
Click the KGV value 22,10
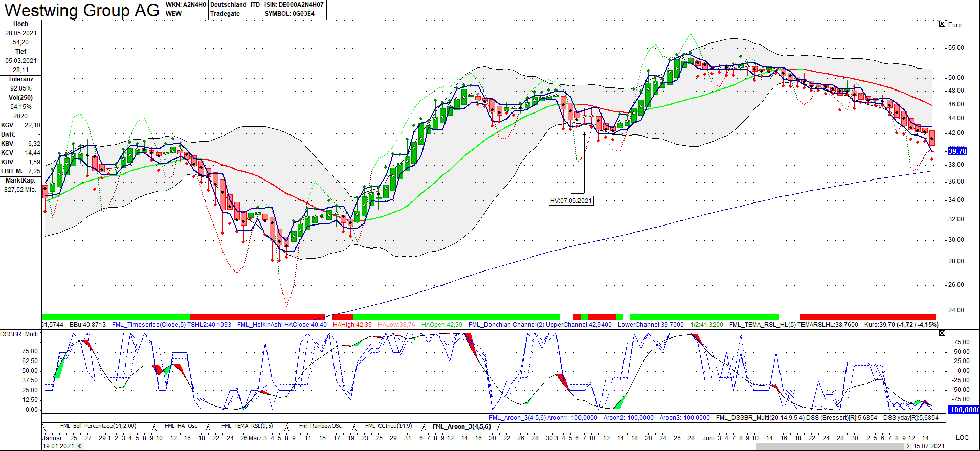(32, 125)
